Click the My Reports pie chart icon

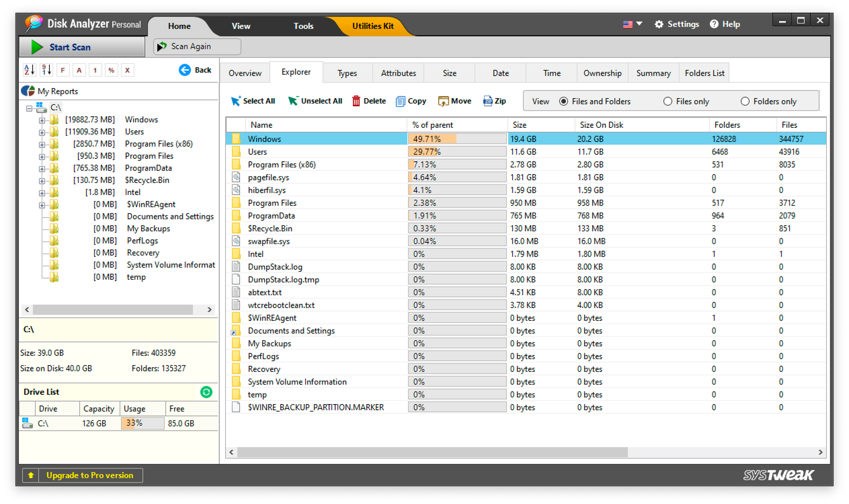28,91
